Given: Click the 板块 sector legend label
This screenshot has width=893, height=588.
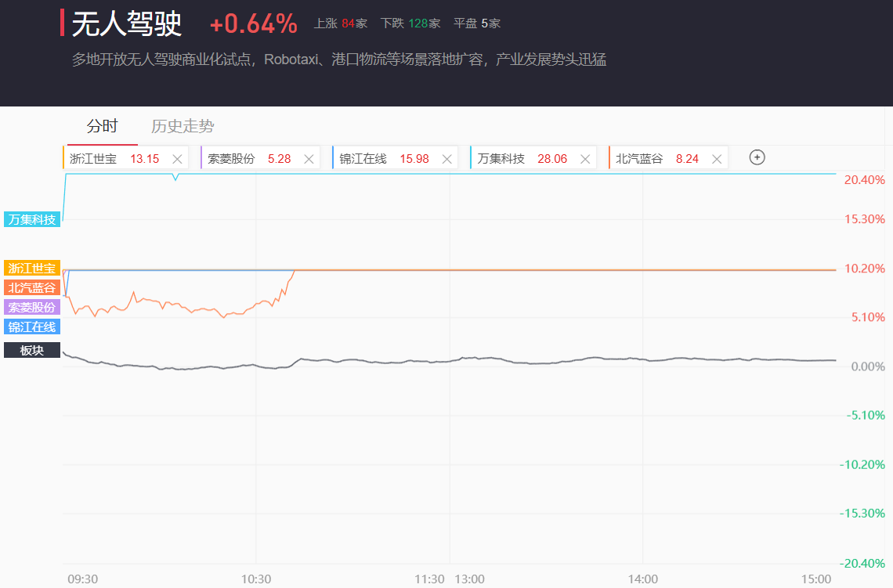Looking at the screenshot, I should click(32, 350).
